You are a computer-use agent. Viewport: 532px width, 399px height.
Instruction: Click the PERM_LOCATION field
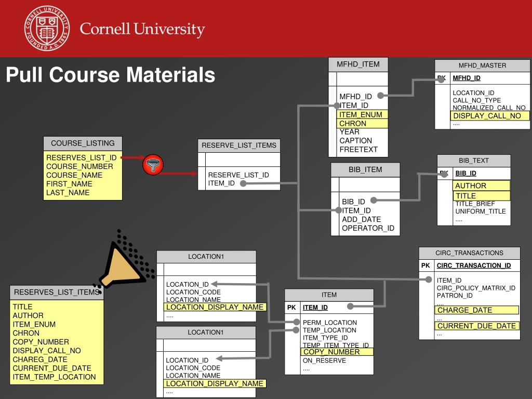tap(330, 323)
